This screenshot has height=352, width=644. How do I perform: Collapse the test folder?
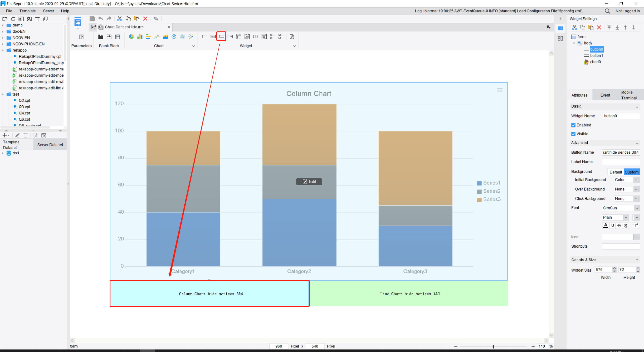pos(3,94)
